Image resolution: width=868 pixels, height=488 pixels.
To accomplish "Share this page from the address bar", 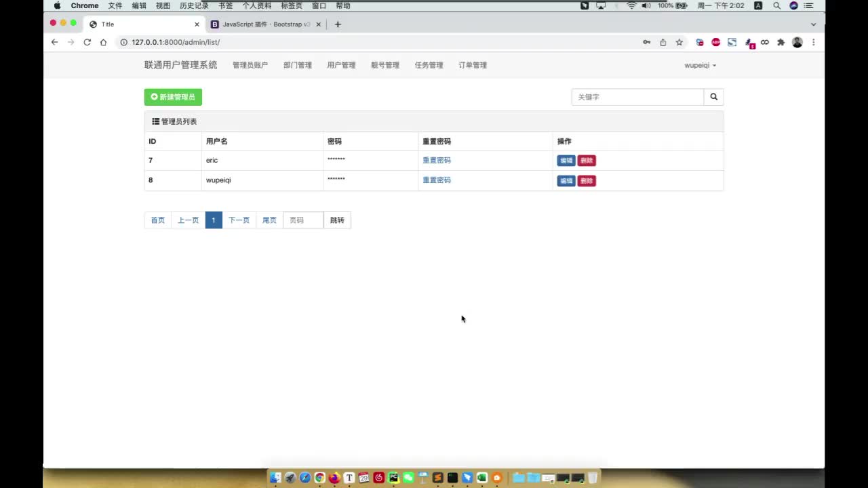I will (663, 42).
